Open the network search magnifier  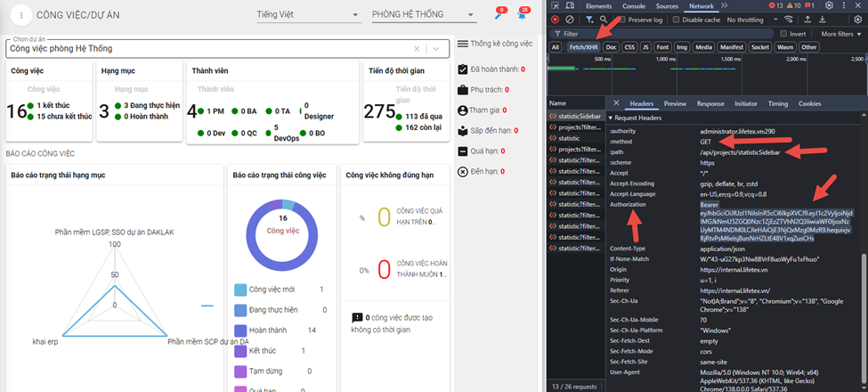click(604, 19)
